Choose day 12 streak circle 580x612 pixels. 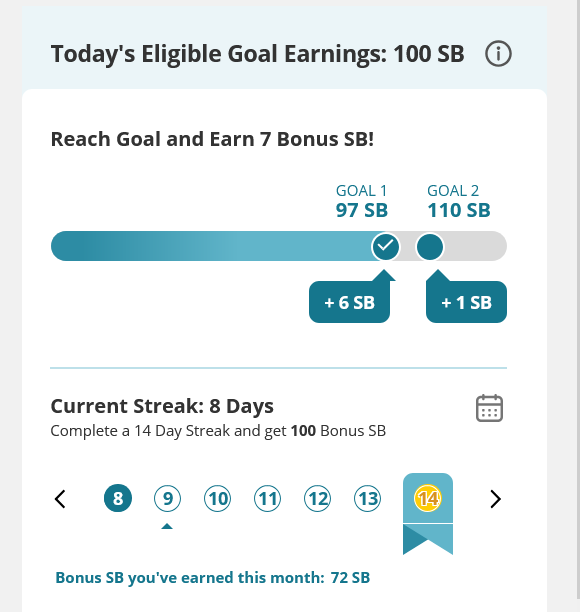click(x=317, y=498)
